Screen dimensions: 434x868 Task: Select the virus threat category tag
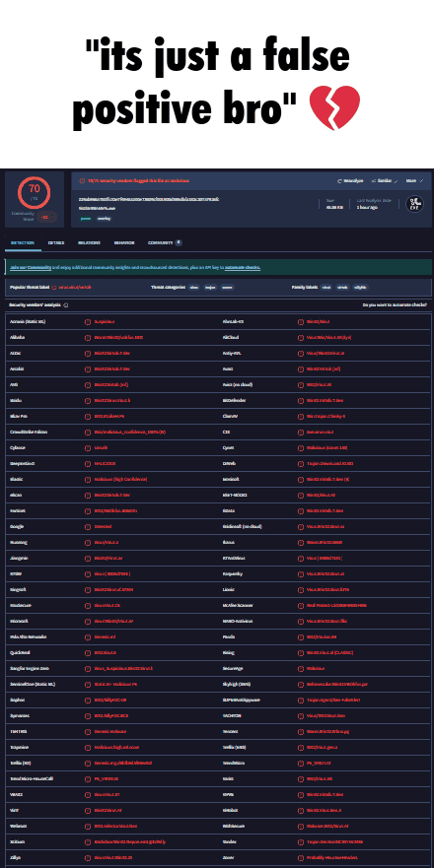(x=193, y=288)
